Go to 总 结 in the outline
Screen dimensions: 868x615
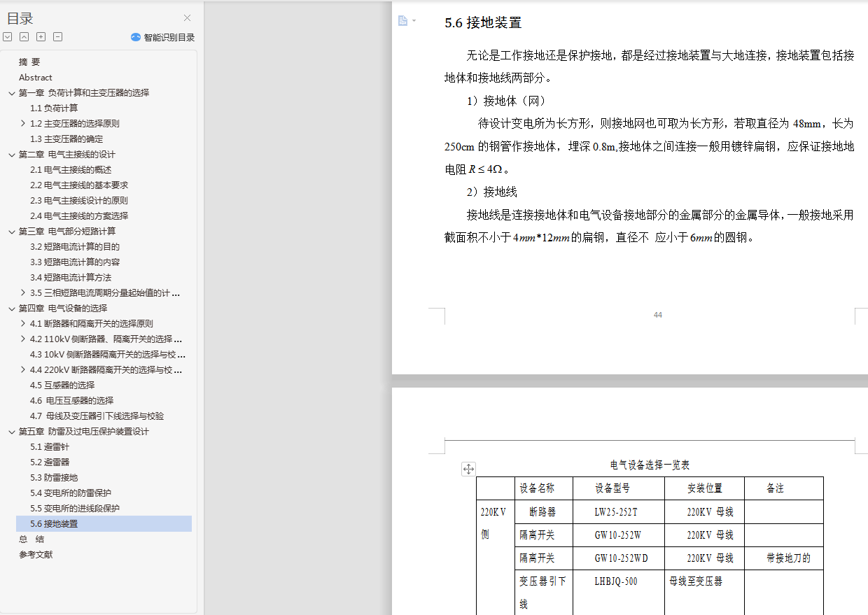[31, 539]
